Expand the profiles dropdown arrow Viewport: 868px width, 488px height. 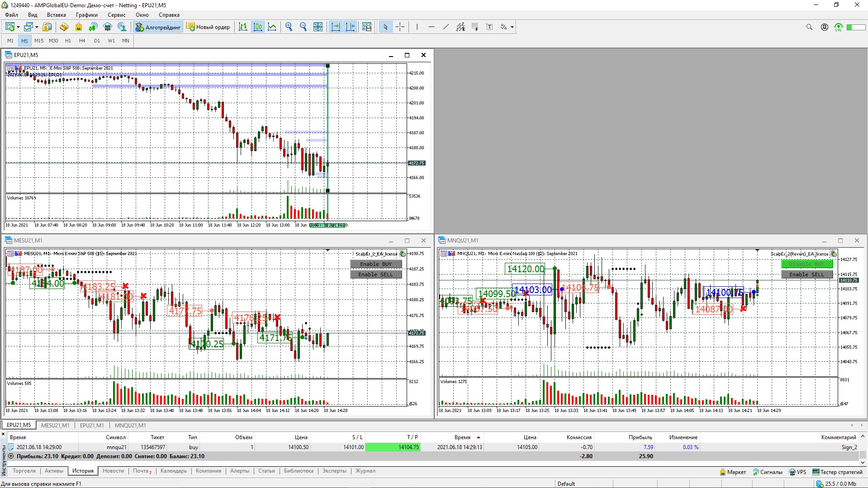click(x=37, y=27)
